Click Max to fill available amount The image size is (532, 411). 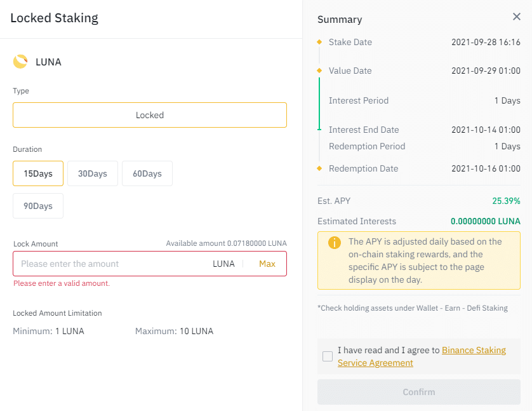267,264
